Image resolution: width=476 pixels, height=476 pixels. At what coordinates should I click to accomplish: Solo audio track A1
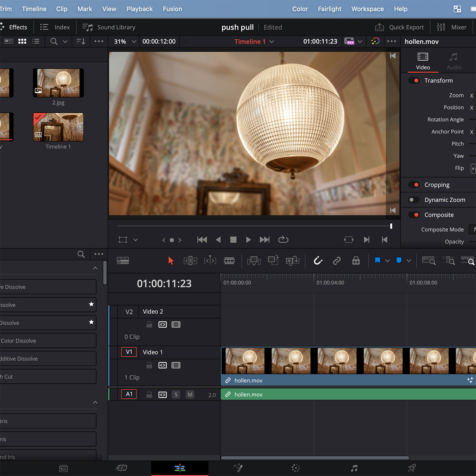(176, 395)
